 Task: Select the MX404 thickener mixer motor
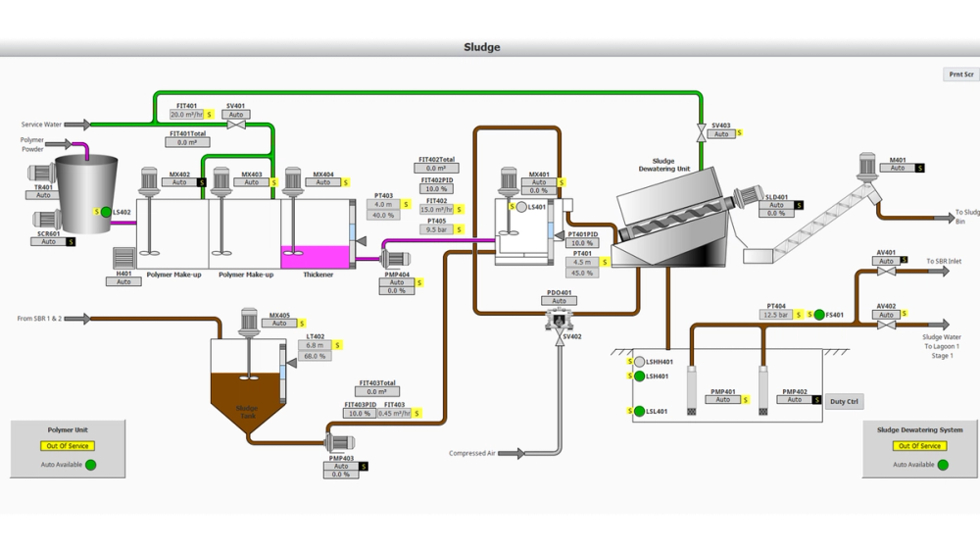tap(293, 181)
